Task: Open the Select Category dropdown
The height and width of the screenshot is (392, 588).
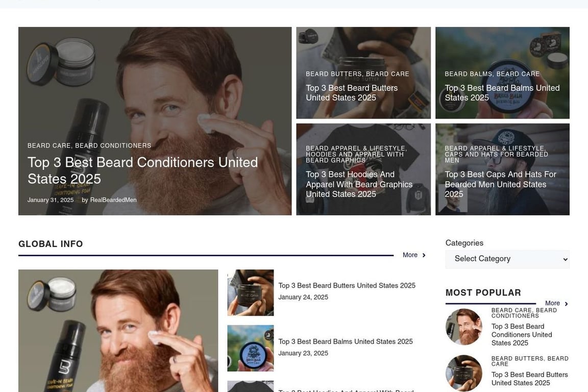Action: (507, 259)
